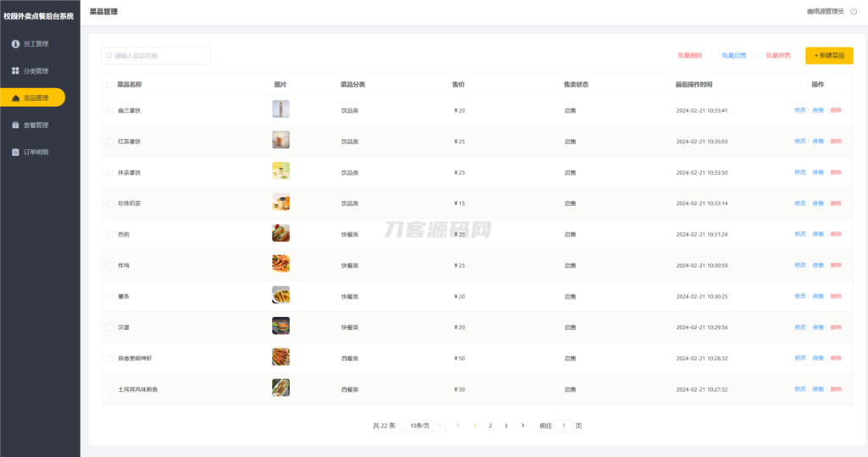Switch to 员工管理 in the sidebar
The image size is (868, 457).
36,43
